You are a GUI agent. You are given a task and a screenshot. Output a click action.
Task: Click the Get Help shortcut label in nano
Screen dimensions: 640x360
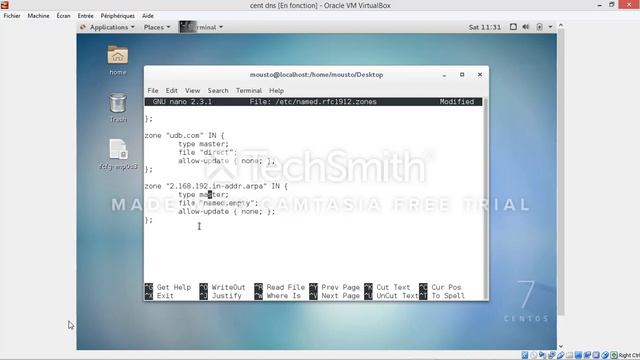(x=174, y=287)
